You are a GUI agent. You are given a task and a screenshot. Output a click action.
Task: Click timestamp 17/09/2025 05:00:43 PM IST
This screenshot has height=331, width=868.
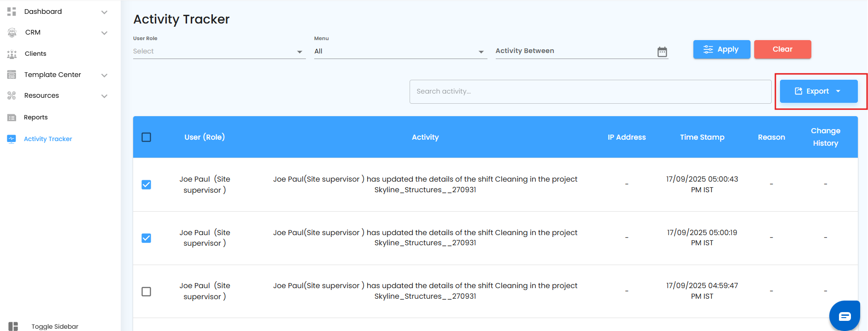[x=702, y=184]
